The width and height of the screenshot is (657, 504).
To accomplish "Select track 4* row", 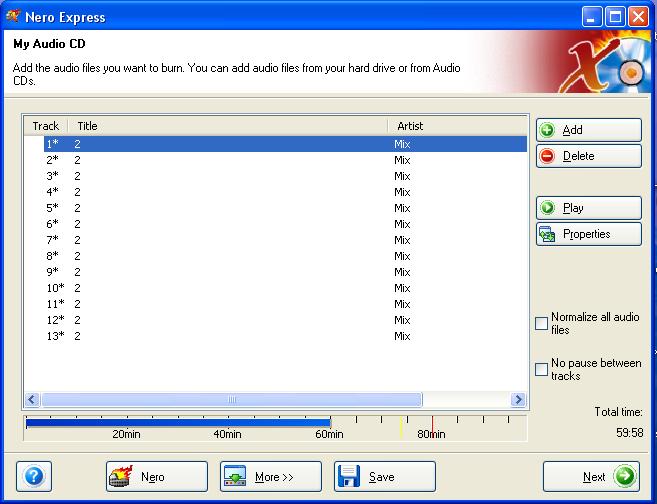I will tap(285, 192).
